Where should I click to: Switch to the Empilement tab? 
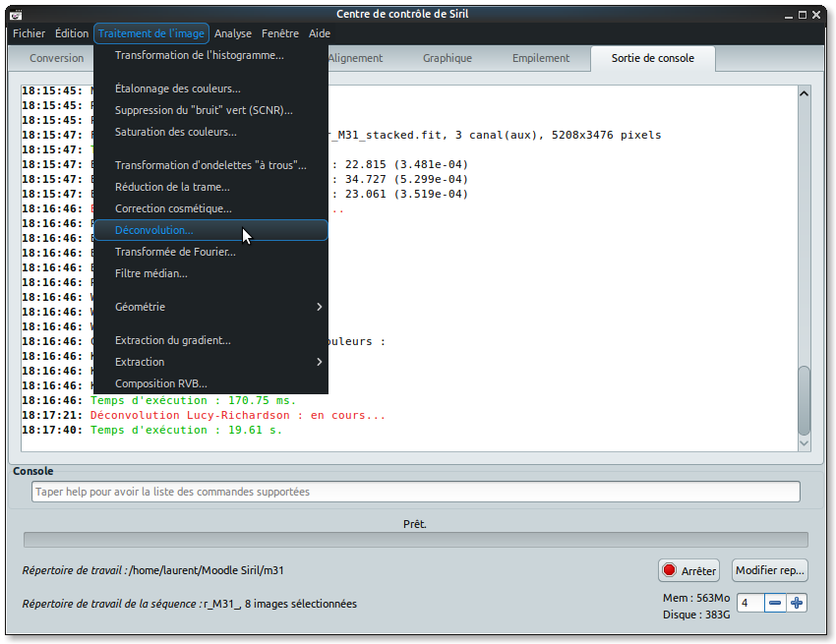click(x=541, y=58)
